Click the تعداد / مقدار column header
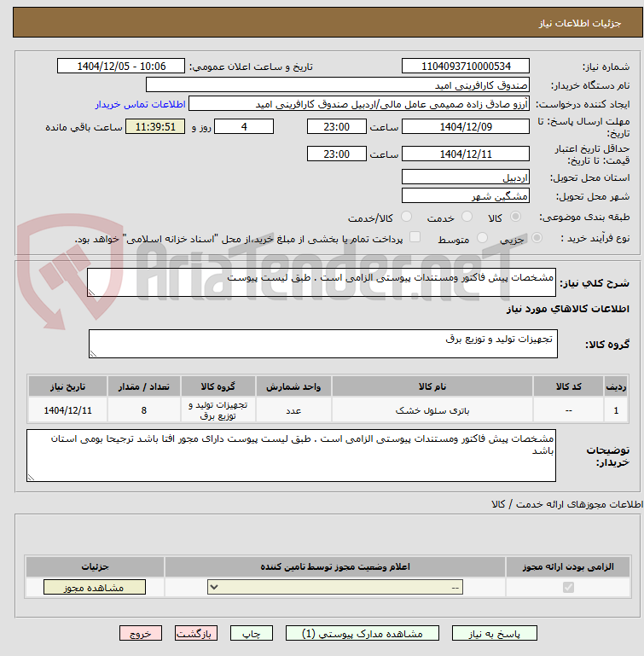This screenshot has height=656, width=644. (x=144, y=386)
